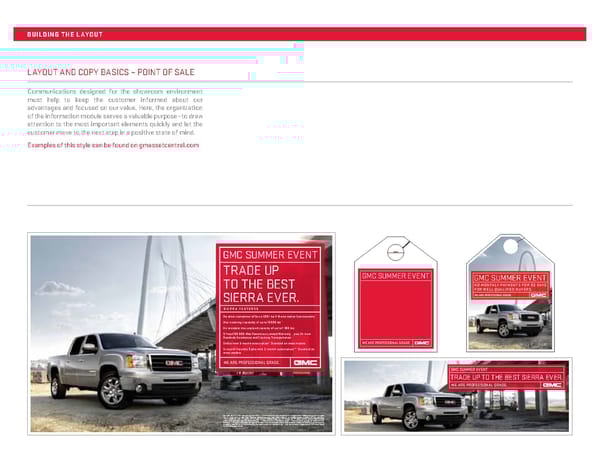Click the 'Layout and Copy Basics – Point of Sale' heading
600x463 pixels.
[111, 73]
